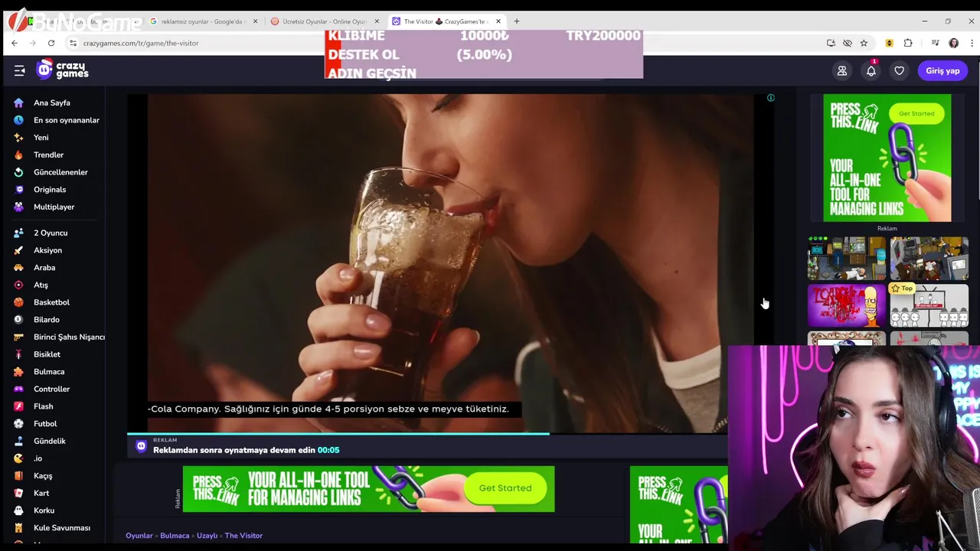Open Bulmaca breadcrumb link
The height and width of the screenshot is (551, 980).
[175, 536]
